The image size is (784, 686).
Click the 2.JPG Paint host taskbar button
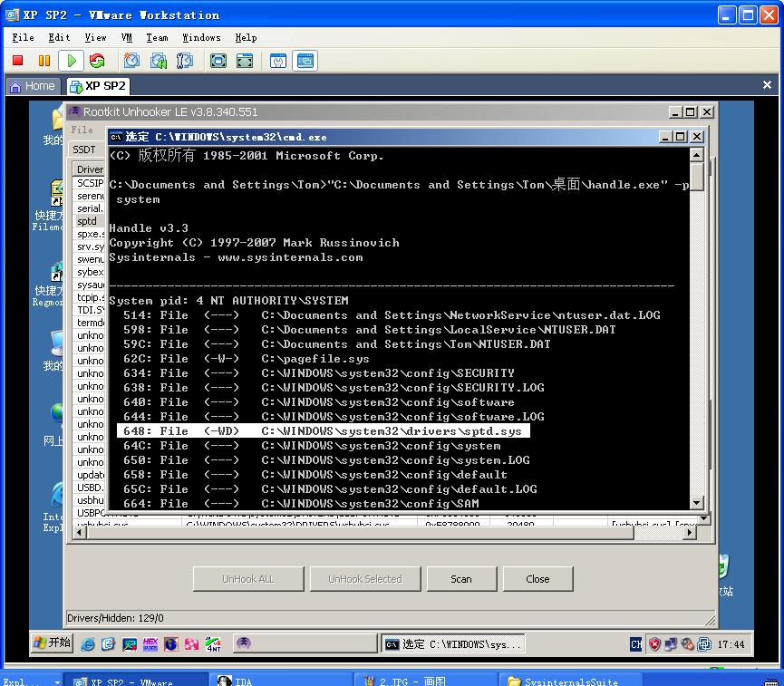pos(425,680)
